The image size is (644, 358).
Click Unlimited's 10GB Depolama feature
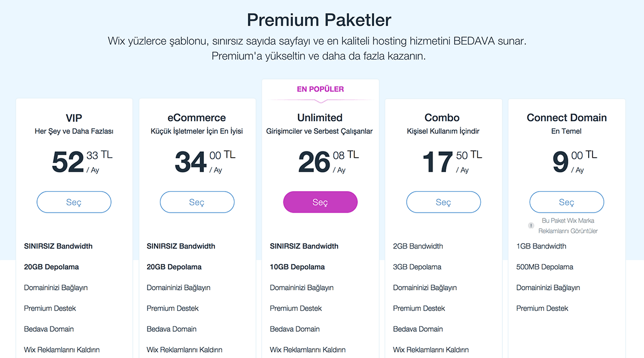297,267
